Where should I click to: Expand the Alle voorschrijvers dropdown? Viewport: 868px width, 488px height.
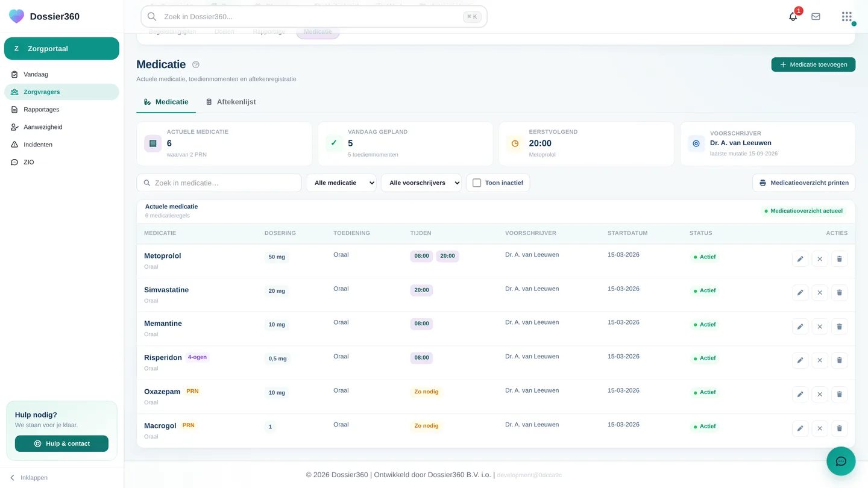[x=421, y=183]
